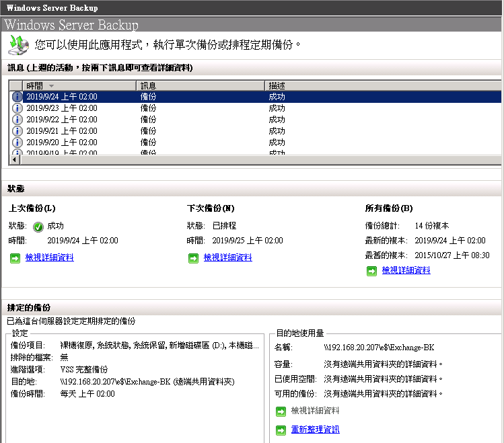Viewport: 504px width, 443px height.
Task: Click the VSS 完整備份 advanced option value
Action: tap(84, 370)
